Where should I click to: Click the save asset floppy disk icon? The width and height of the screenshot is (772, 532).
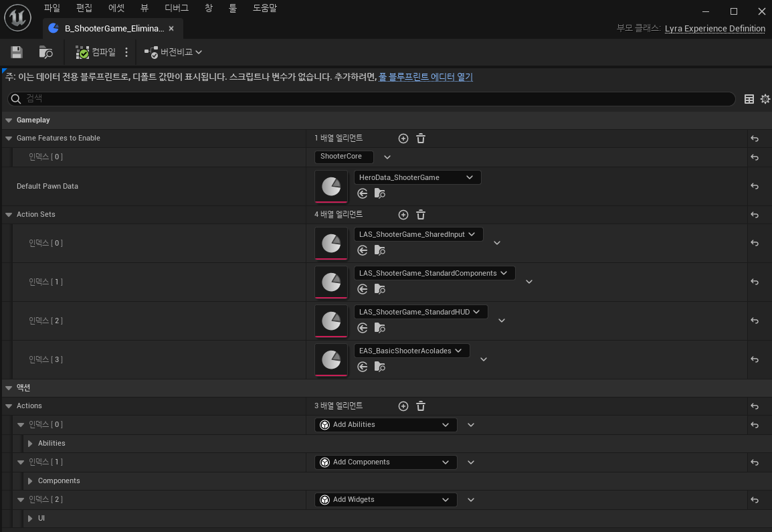point(17,52)
